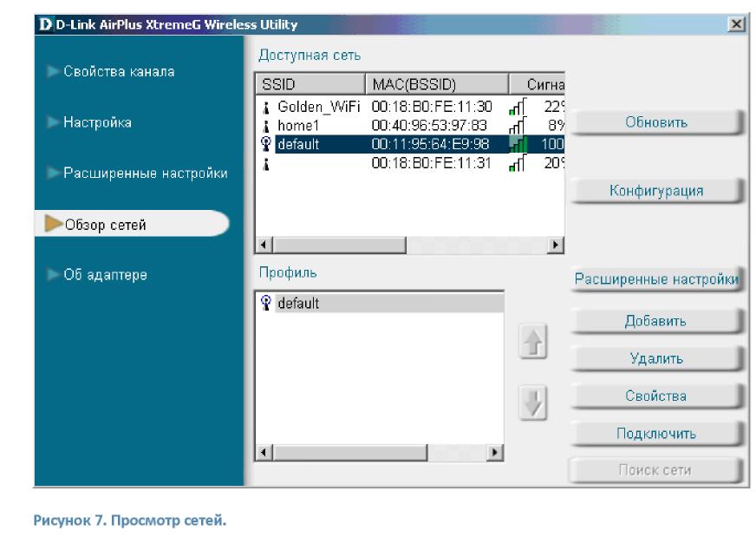Click the signal bars icon for home1
This screenshot has height=537, width=756.
[518, 126]
